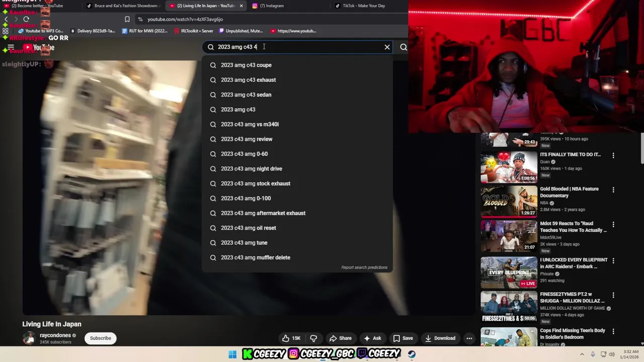Select suggestion 2023 amg c43 coupe

[297, 65]
